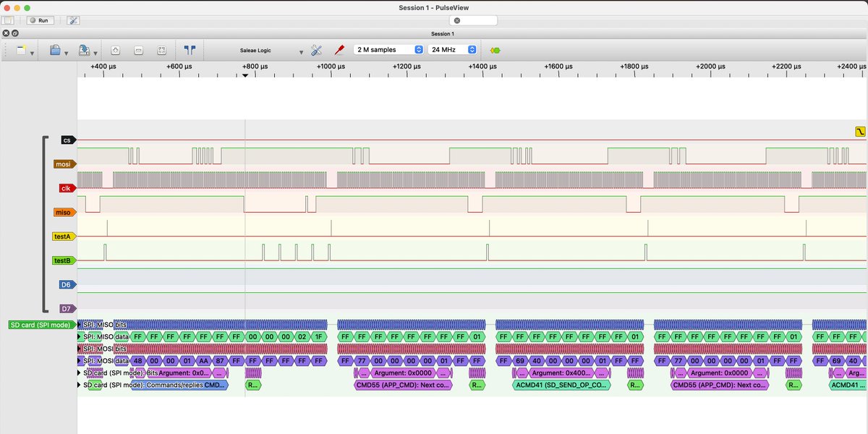Screen dimensions: 868x434
Task: Click the yellow trigger marker flag
Action: tap(859, 132)
